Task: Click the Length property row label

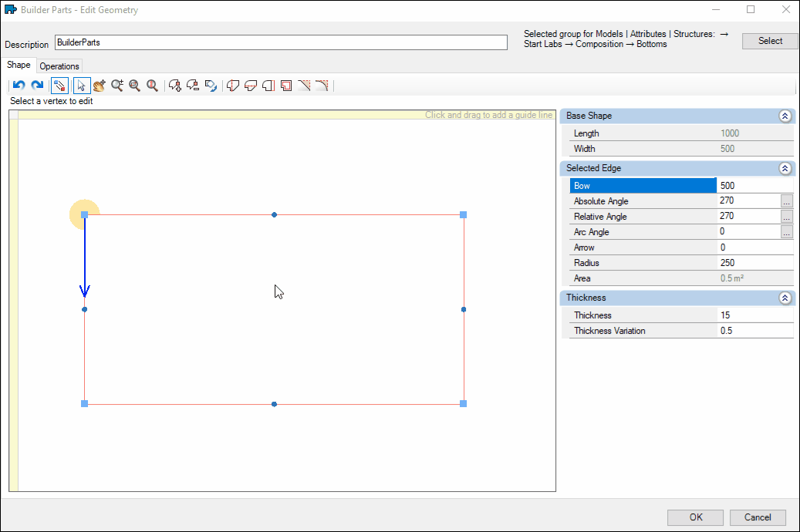Action: pyautogui.click(x=586, y=133)
